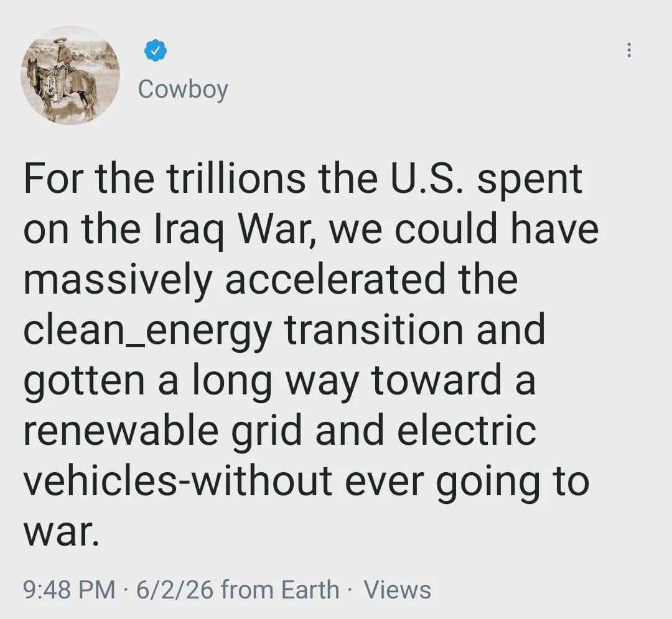This screenshot has width=672, height=619.
Task: Click the 9:48 PM timestamp
Action: (x=69, y=589)
